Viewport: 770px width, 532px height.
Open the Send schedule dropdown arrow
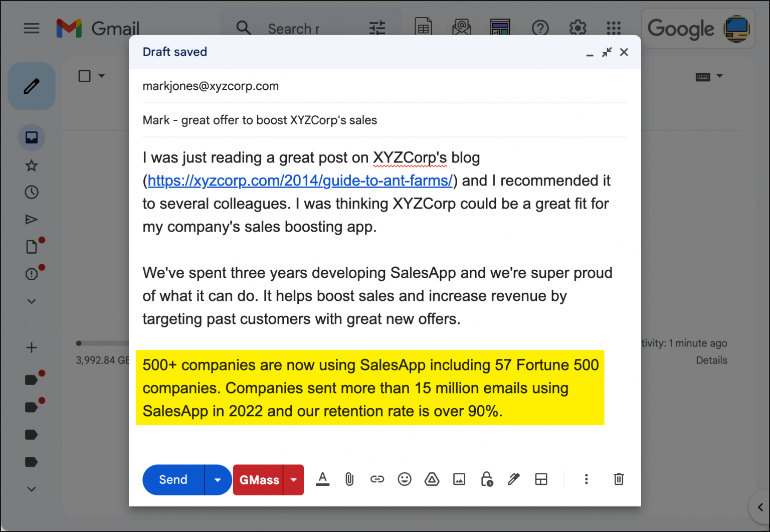tap(218, 479)
